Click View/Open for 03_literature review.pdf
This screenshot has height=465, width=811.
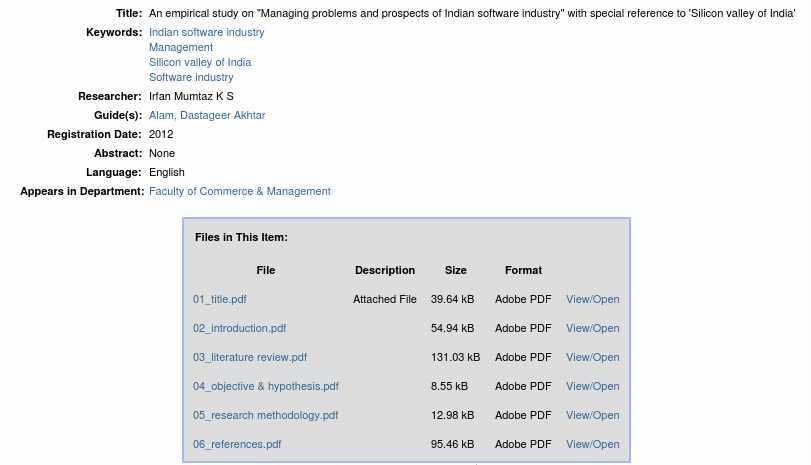tap(592, 357)
